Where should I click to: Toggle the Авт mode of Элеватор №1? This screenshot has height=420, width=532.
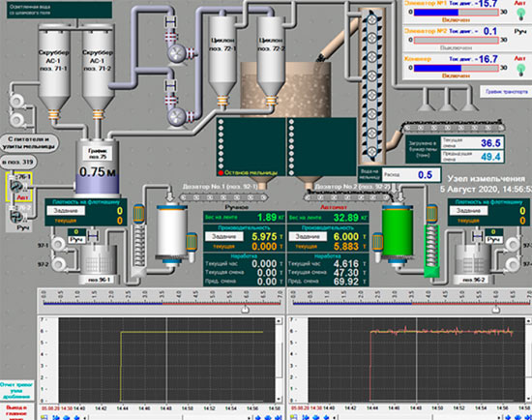(x=519, y=3)
